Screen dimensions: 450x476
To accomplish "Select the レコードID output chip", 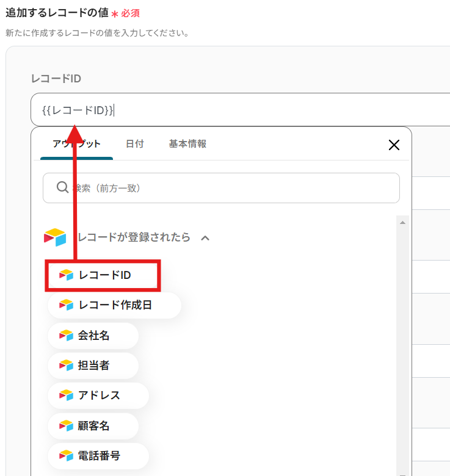I will (x=103, y=275).
